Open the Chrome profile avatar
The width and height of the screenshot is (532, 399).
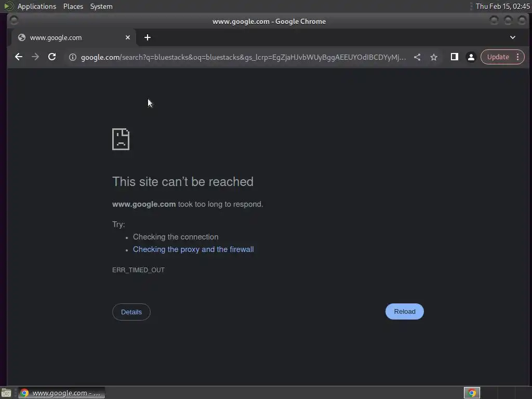(471, 57)
